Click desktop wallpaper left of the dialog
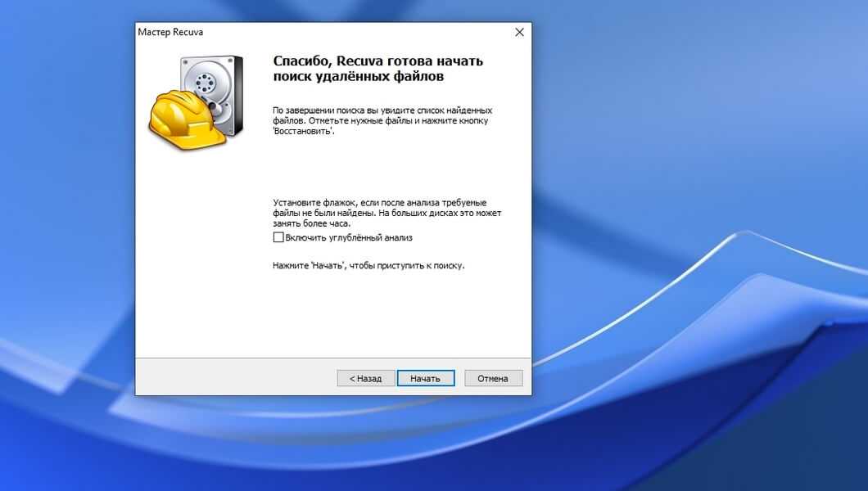The height and width of the screenshot is (491, 868). [66, 205]
